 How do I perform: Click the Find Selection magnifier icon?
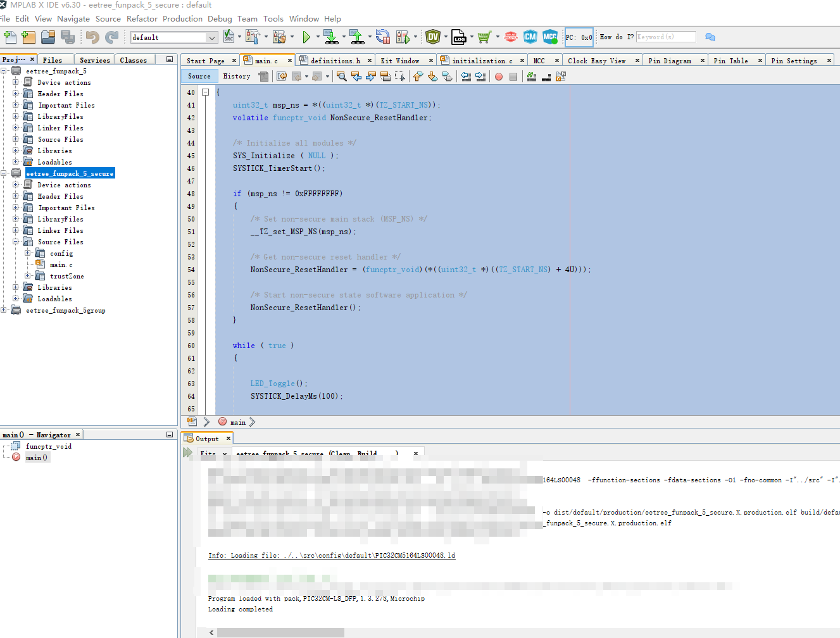point(342,77)
